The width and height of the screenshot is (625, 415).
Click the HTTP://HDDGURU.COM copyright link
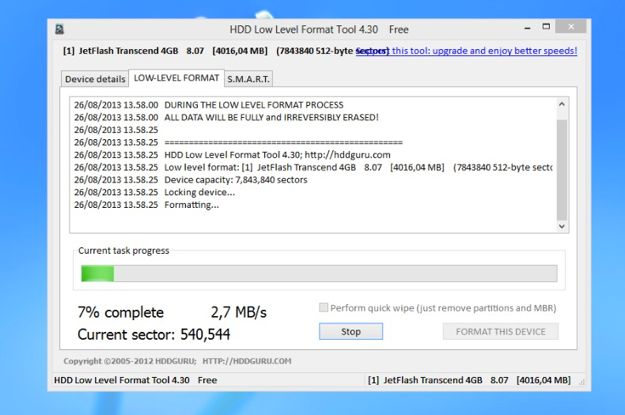click(x=247, y=361)
